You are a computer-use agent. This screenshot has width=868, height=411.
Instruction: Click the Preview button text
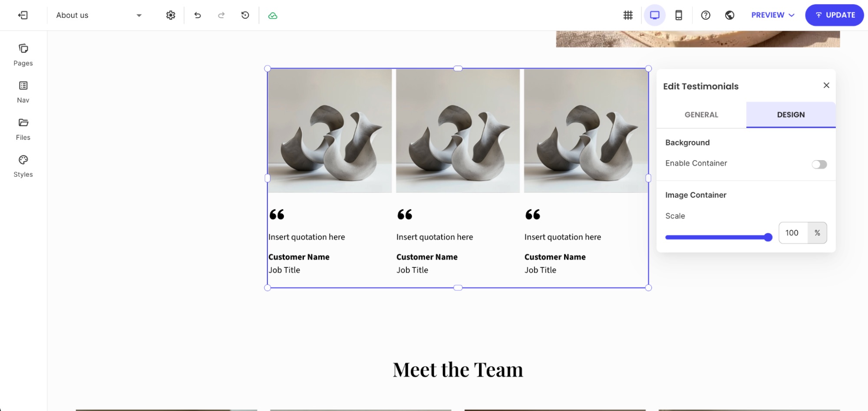coord(768,15)
